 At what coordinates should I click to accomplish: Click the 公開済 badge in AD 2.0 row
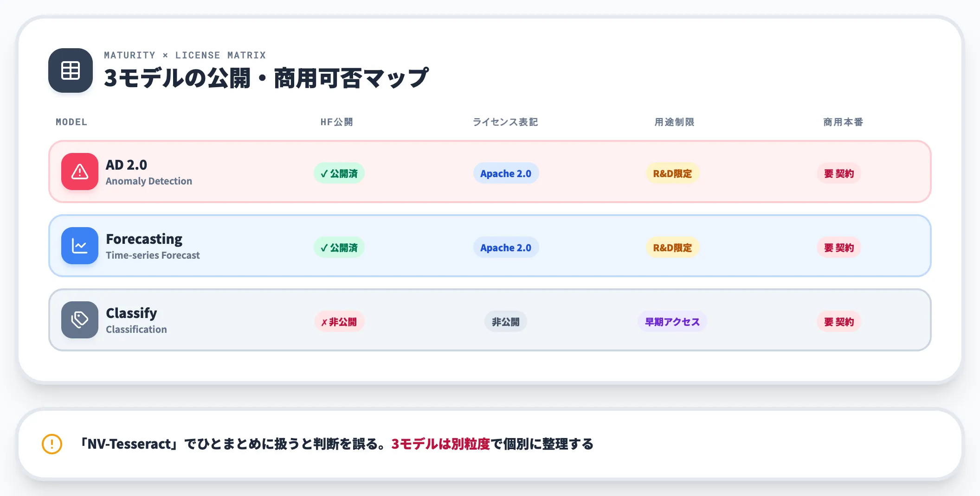pos(339,173)
